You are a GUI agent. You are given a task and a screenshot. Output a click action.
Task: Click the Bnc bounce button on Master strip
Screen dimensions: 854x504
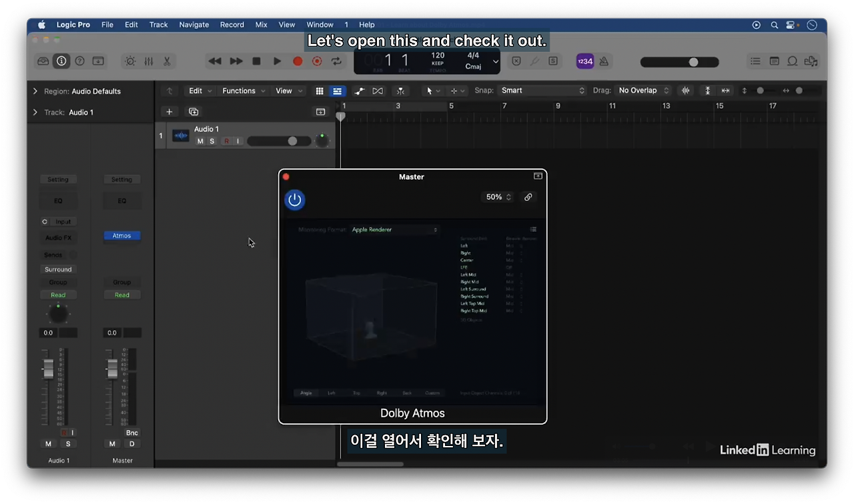click(x=131, y=433)
